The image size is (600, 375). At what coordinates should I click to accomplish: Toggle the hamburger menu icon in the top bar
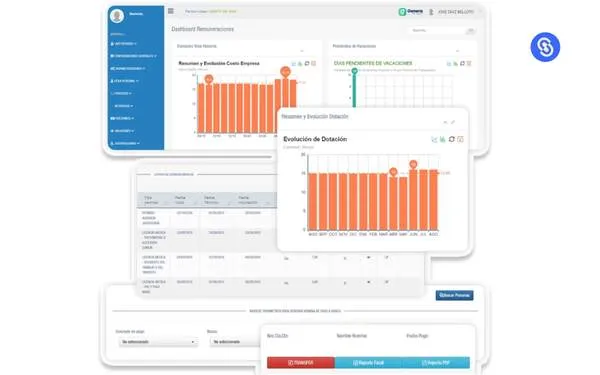(171, 11)
